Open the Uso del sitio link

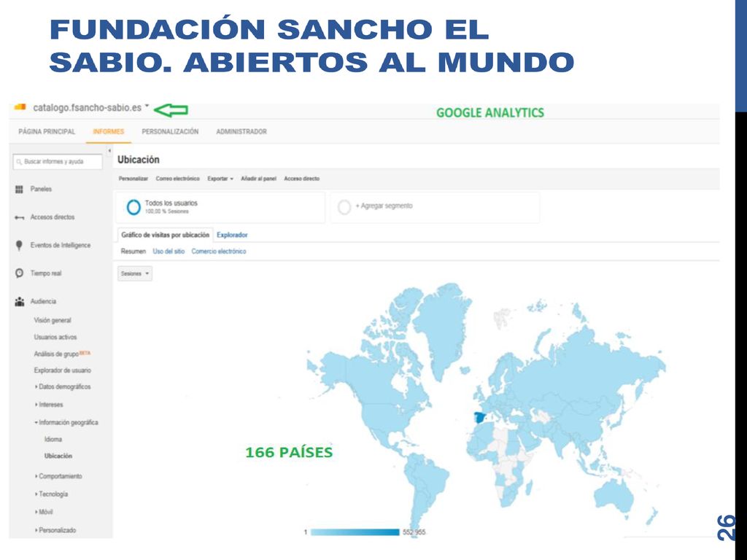[169, 252]
